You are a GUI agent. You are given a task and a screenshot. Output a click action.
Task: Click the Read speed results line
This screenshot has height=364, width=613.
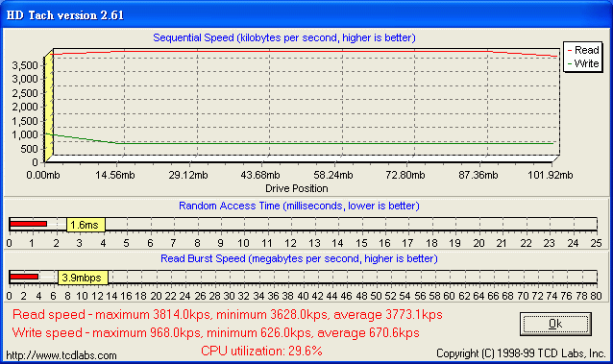228,314
